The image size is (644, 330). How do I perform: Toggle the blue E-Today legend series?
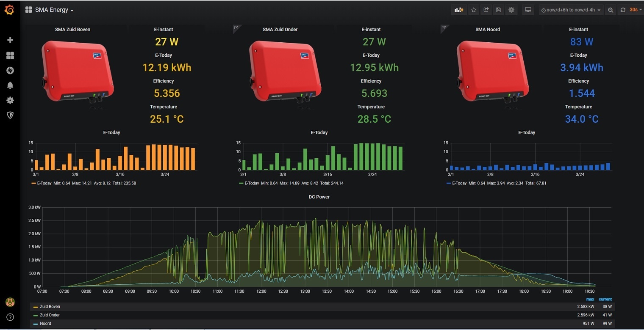pos(459,183)
